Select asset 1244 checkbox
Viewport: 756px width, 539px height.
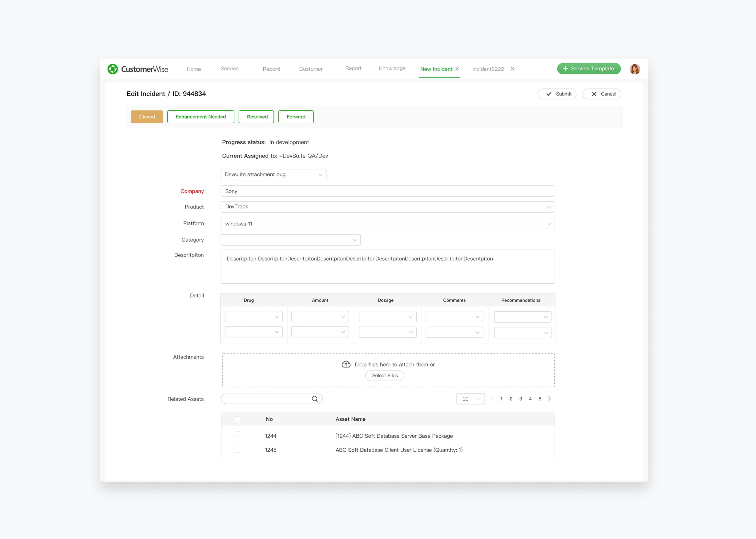tap(237, 434)
